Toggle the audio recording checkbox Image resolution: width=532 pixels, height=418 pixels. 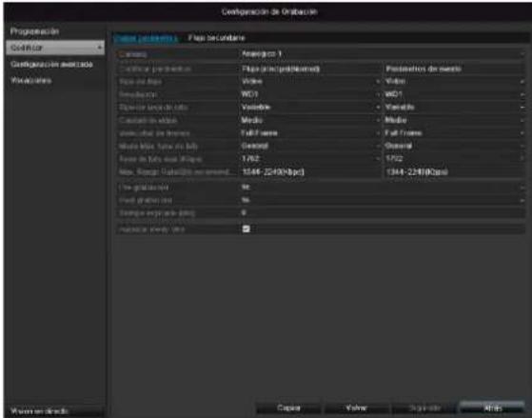pyautogui.click(x=246, y=229)
